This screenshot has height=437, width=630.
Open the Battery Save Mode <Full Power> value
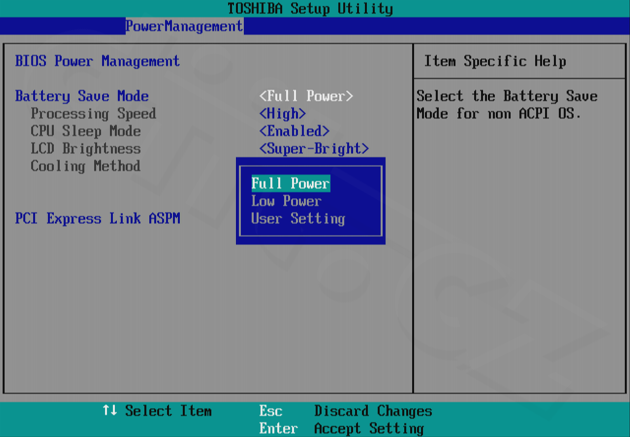tap(306, 96)
